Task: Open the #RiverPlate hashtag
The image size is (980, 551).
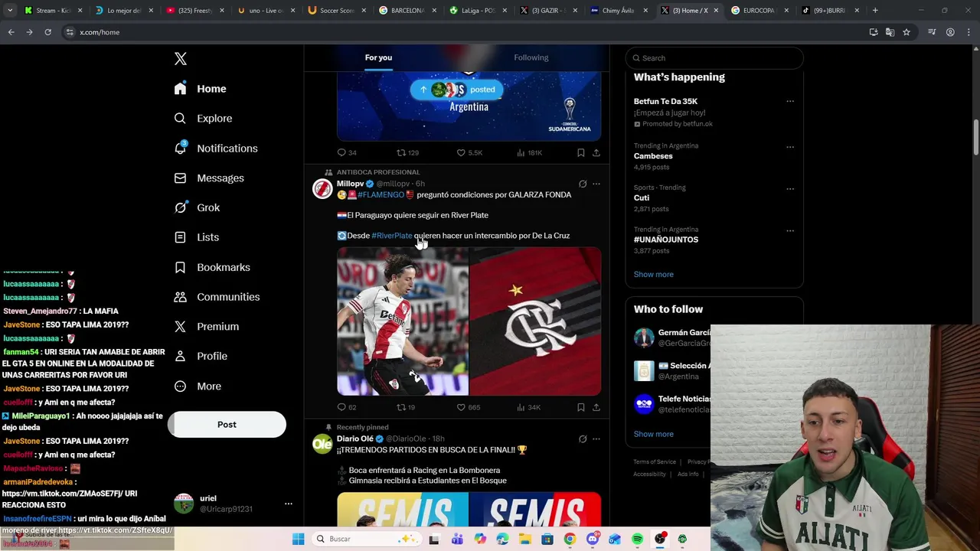Action: 392,236
